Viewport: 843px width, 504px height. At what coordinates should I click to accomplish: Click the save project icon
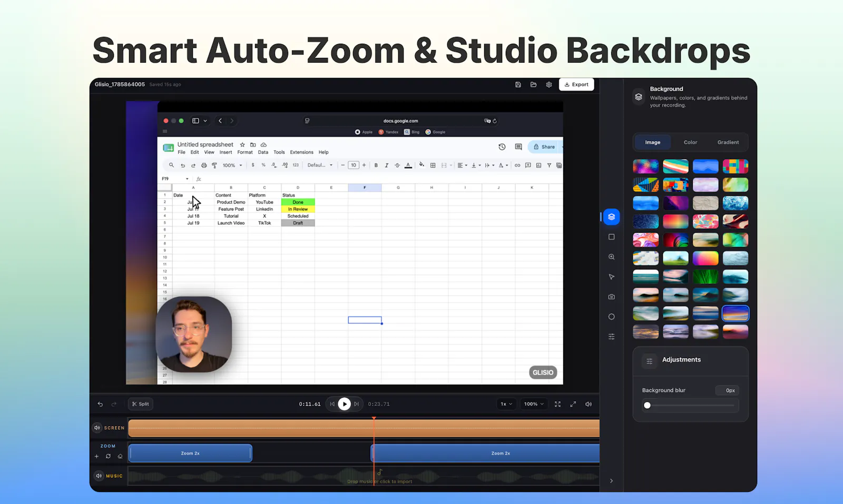[x=518, y=84]
